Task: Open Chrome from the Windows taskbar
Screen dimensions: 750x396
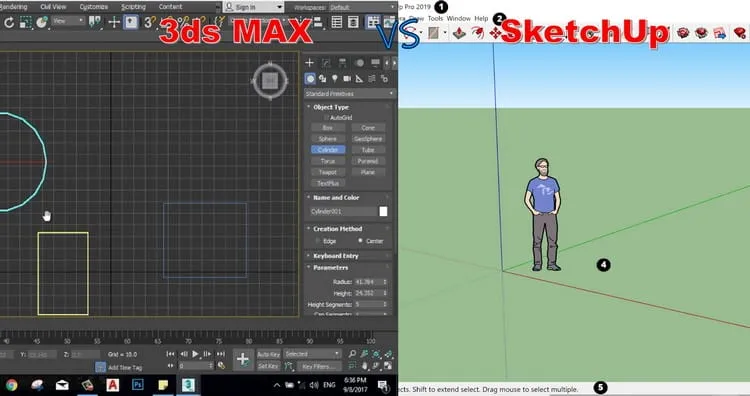Action: (x=11, y=385)
